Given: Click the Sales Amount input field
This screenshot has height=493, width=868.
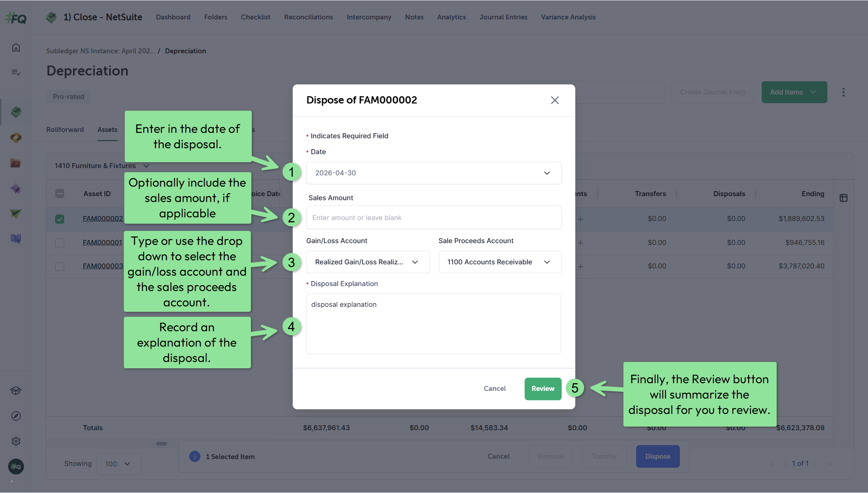Looking at the screenshot, I should coord(434,218).
